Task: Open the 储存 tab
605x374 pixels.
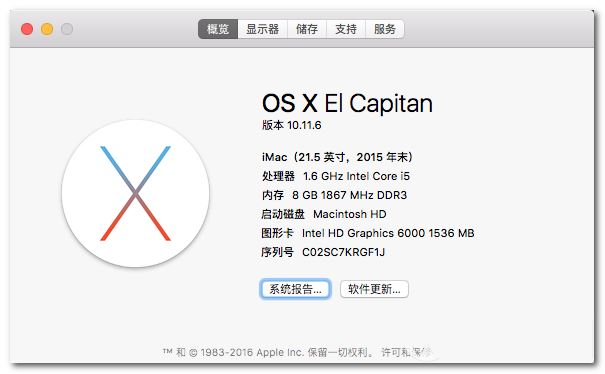Action: (307, 29)
